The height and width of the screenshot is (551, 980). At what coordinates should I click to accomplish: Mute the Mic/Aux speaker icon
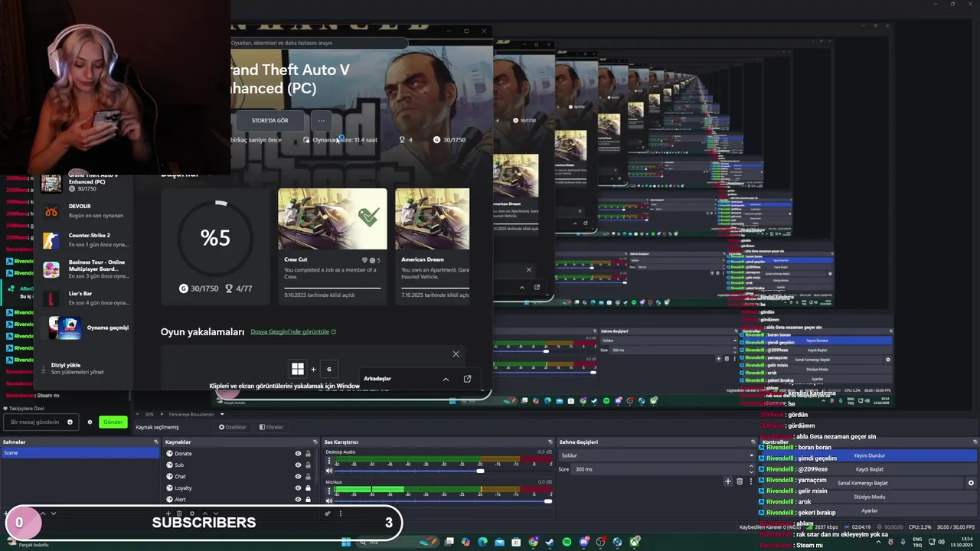(x=329, y=501)
